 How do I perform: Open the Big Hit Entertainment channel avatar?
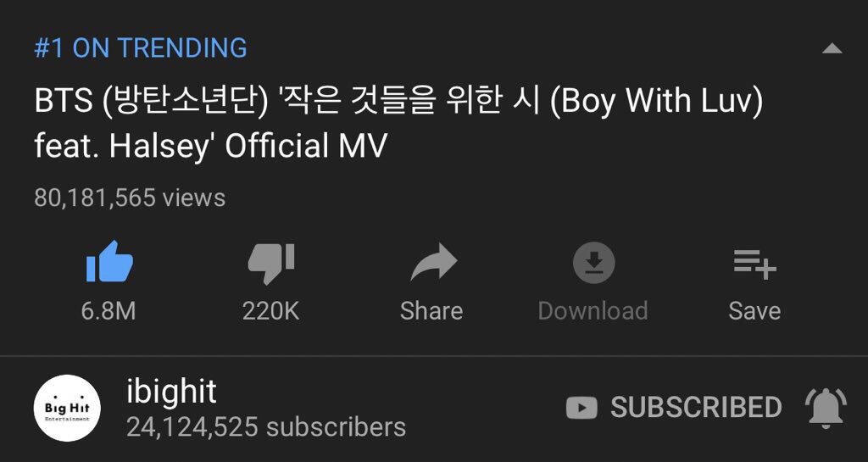[67, 408]
